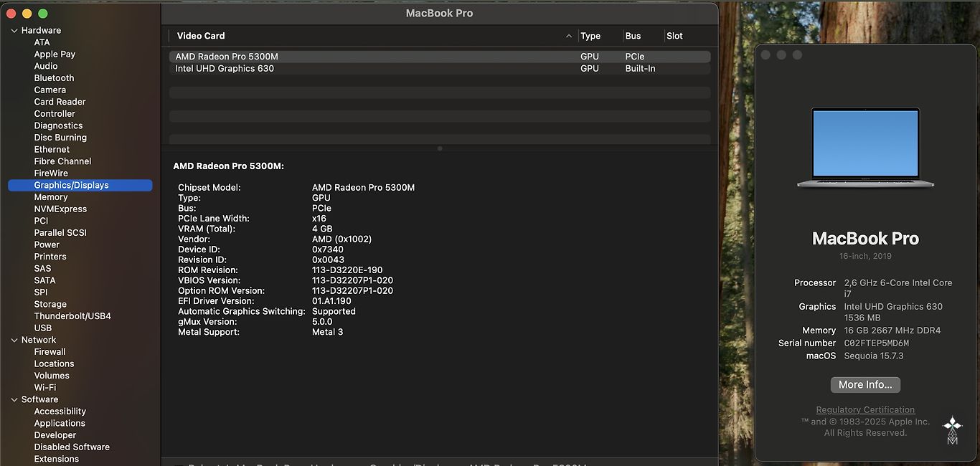Click the MacBook Pro laptop image
This screenshot has width=980, height=466.
[865, 148]
